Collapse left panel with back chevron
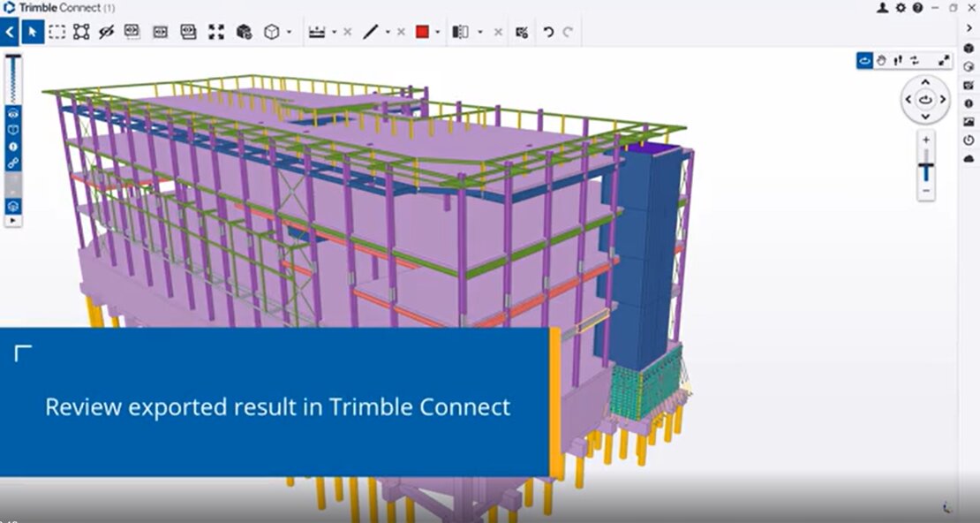 pos(10,31)
